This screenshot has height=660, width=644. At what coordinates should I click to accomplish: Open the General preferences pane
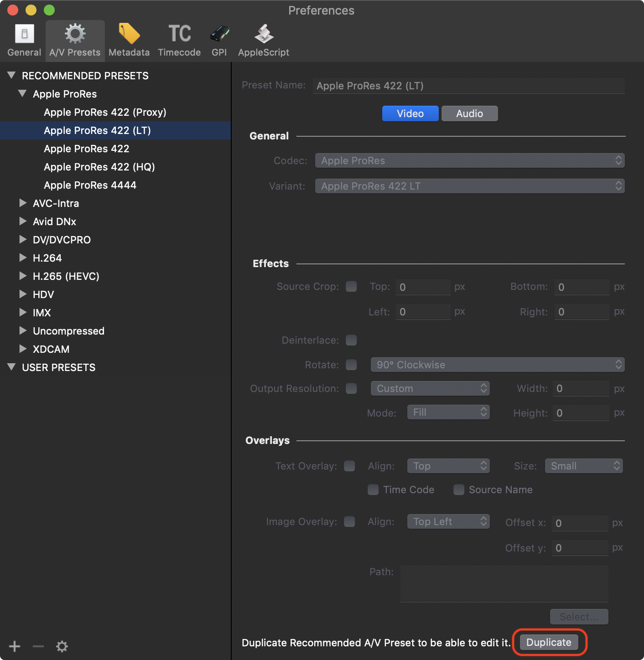pyautogui.click(x=24, y=41)
